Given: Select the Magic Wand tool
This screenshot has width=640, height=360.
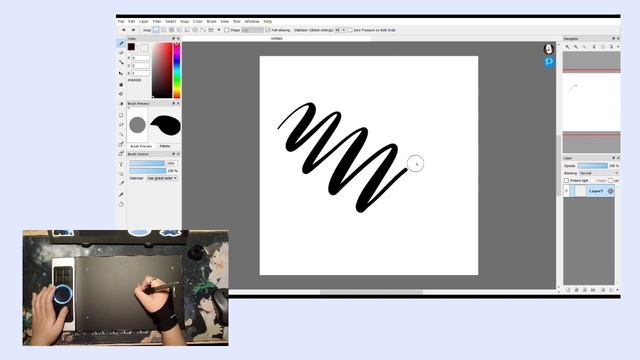Looking at the screenshot, I should click(121, 134).
